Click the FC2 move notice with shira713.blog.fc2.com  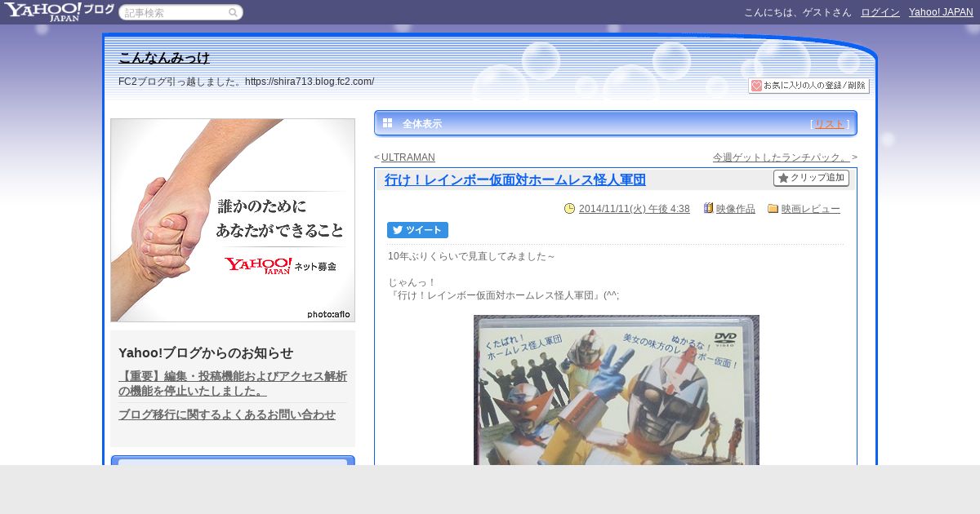[247, 82]
